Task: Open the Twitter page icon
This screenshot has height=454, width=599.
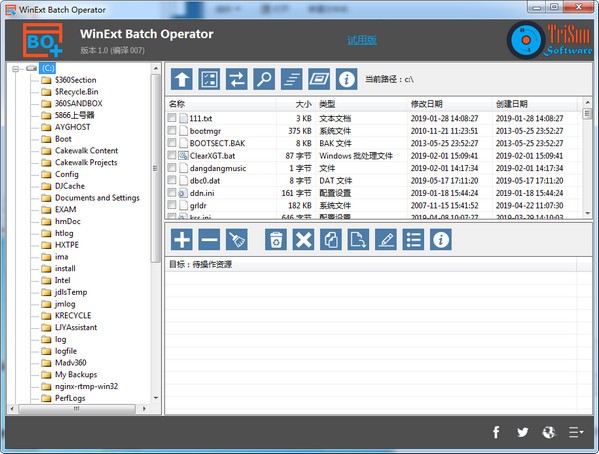Action: coord(523,432)
